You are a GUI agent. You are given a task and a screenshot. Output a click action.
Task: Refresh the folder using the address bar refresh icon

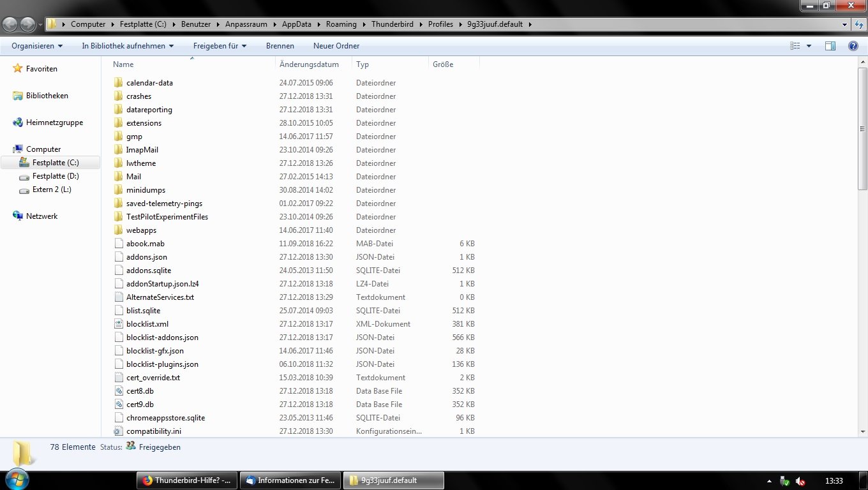[859, 24]
